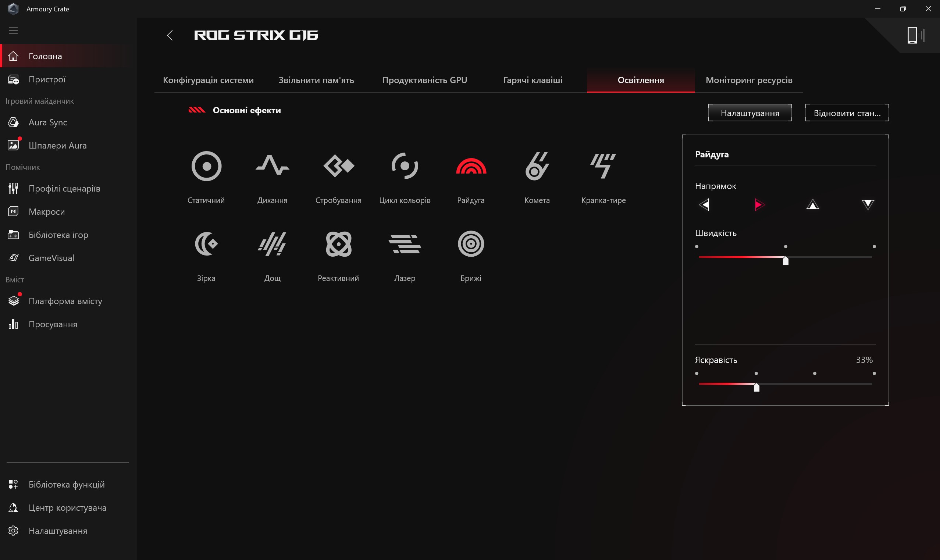Open the Моніторинг ресурсів tab
The image size is (940, 560).
749,80
